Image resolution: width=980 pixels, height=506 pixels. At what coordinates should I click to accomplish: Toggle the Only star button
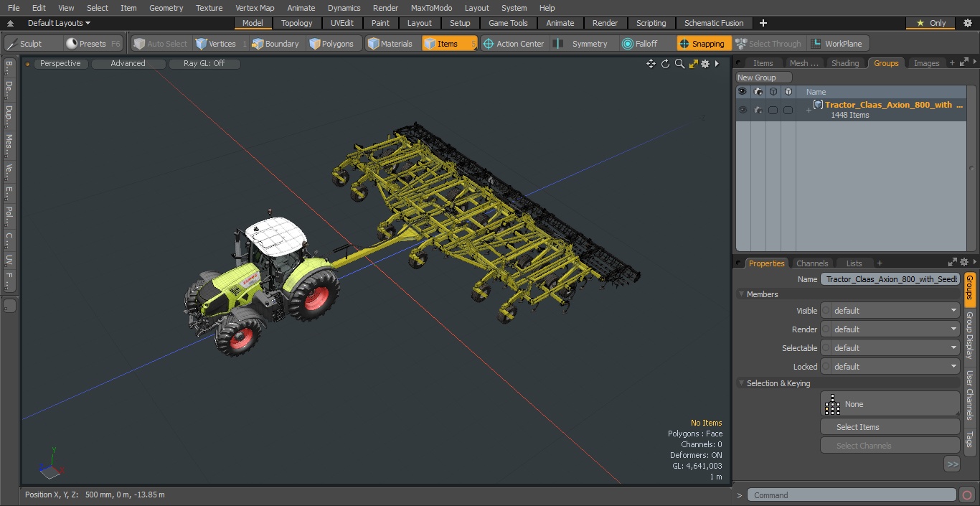[931, 23]
